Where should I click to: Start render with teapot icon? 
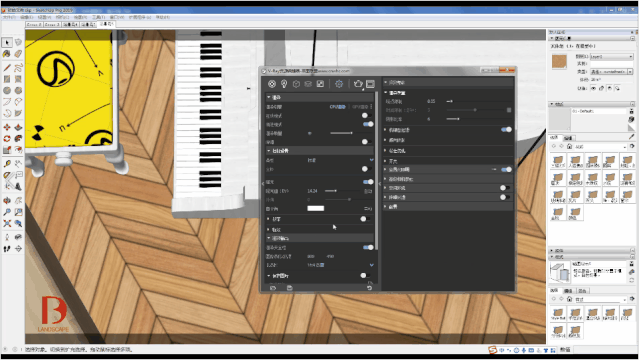[358, 84]
